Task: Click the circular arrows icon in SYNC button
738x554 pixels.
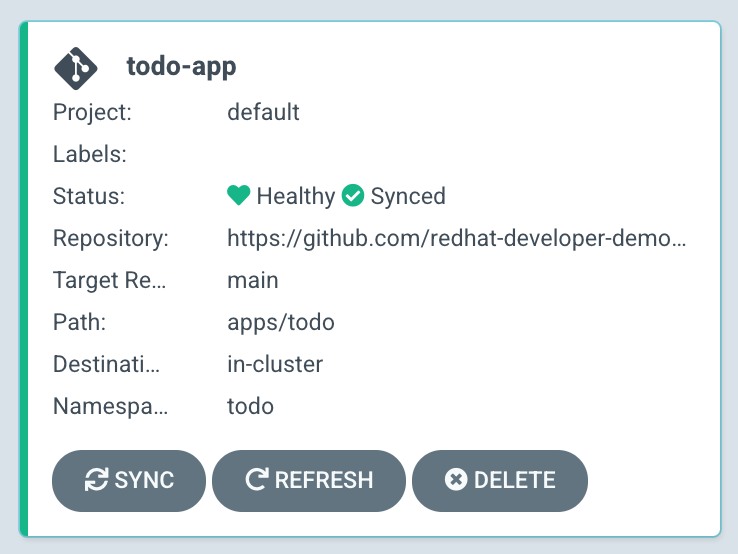Action: click(96, 480)
